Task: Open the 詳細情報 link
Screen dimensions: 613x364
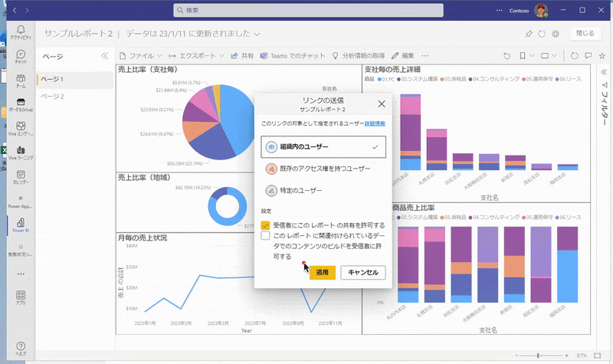Action: [x=375, y=123]
